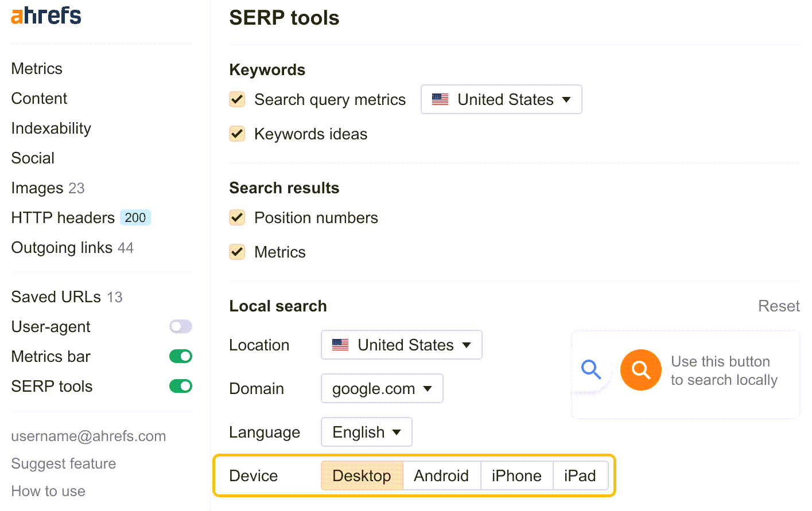The height and width of the screenshot is (511, 812).
Task: Click the Suggest feature link
Action: tap(63, 463)
